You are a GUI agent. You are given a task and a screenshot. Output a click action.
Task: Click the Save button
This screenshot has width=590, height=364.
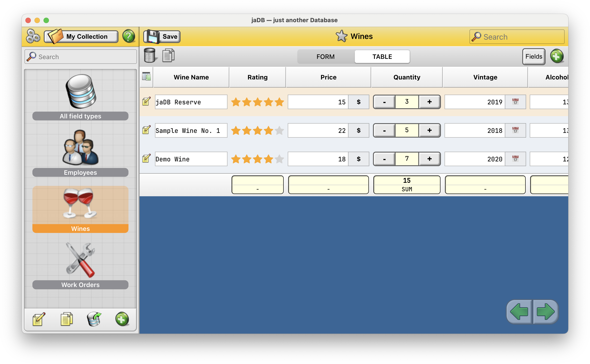point(162,36)
